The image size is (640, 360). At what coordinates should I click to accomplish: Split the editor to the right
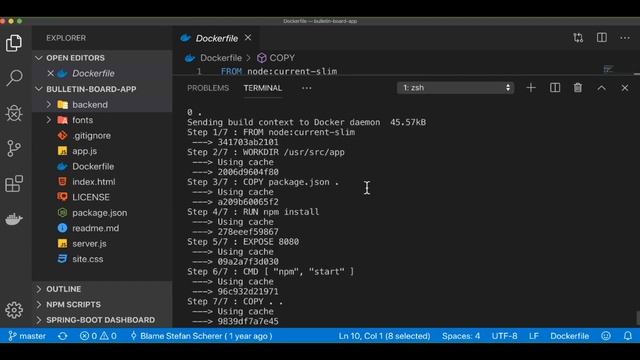pyautogui.click(x=602, y=38)
